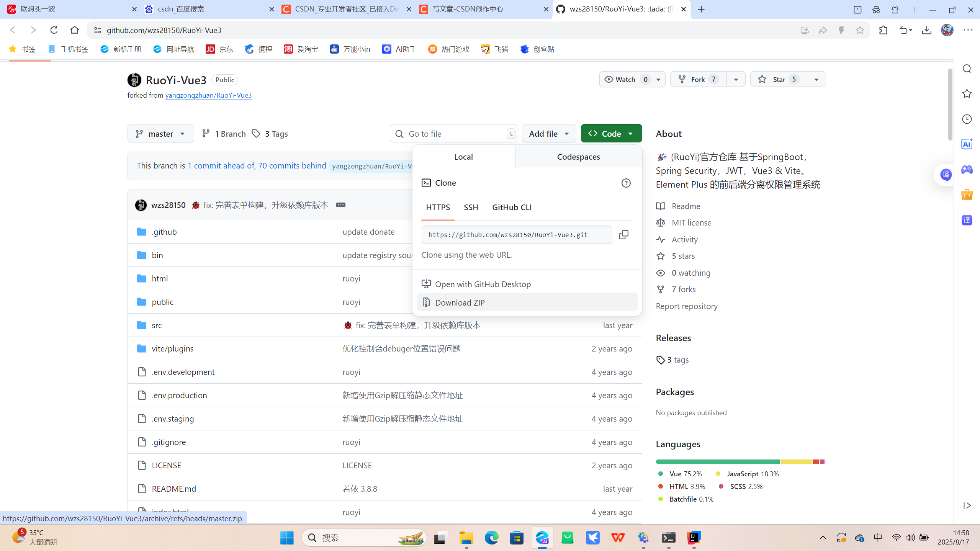Open sidebar favorites star icon

(967, 94)
